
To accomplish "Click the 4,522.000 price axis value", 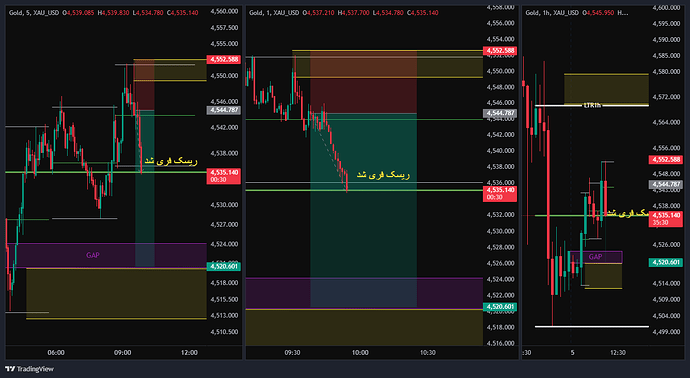I will (x=500, y=295).
